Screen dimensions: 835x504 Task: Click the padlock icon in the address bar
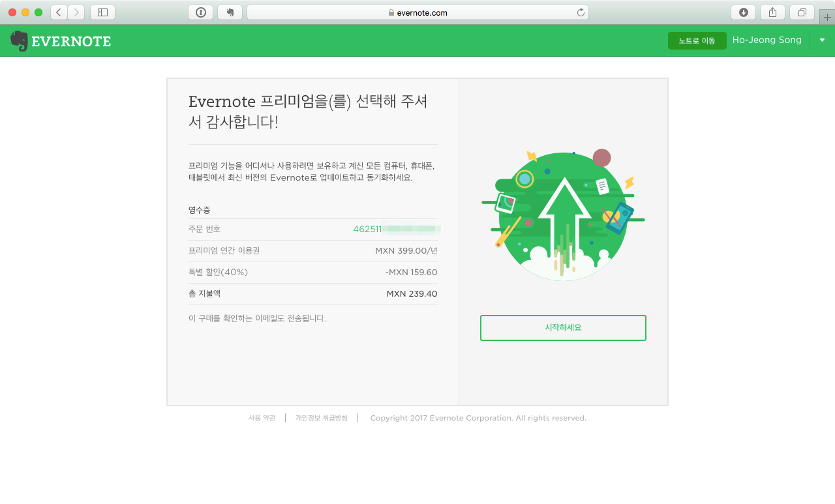[391, 12]
